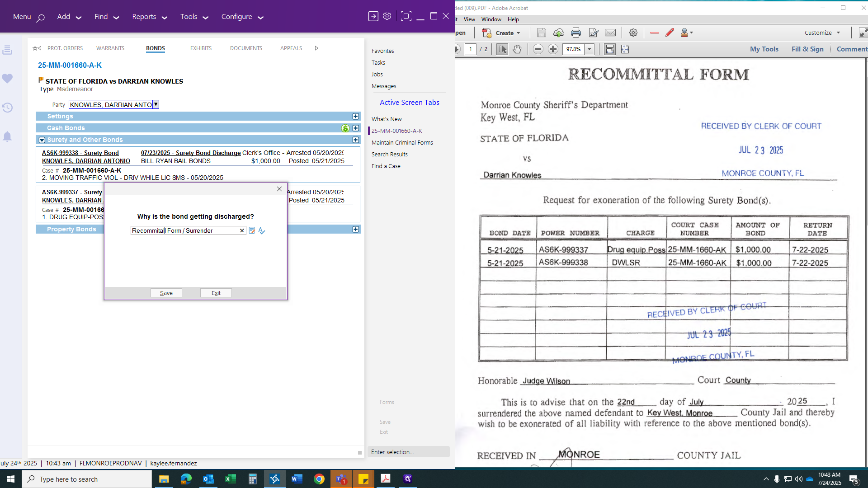
Task: Switch to the DOCUMENTS tab
Action: (x=246, y=48)
